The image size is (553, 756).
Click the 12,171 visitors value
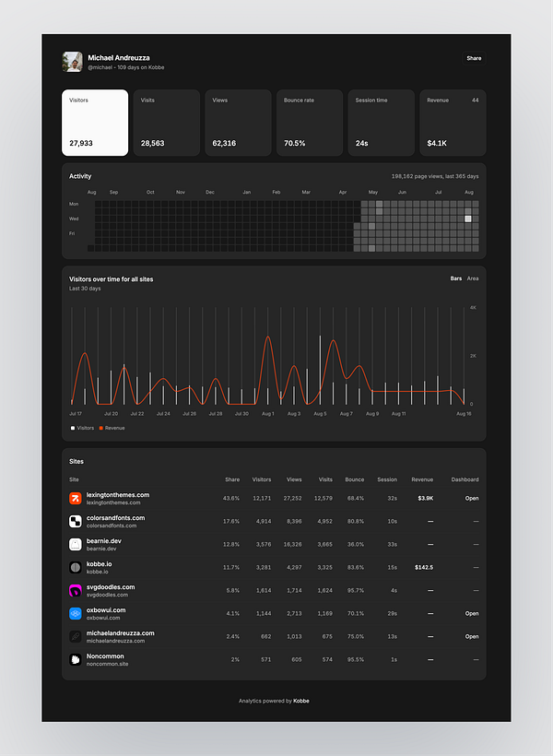262,499
